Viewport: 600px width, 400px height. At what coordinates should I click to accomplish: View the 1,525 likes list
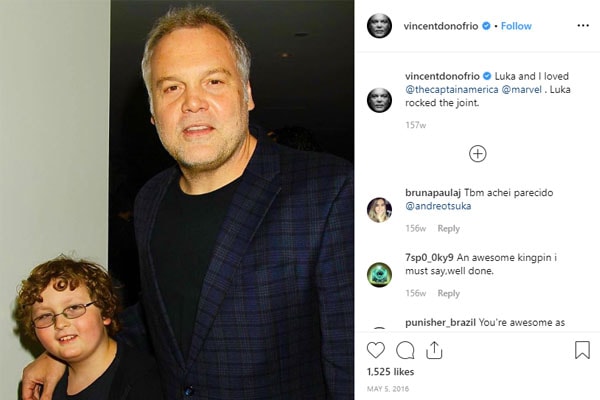pos(389,372)
